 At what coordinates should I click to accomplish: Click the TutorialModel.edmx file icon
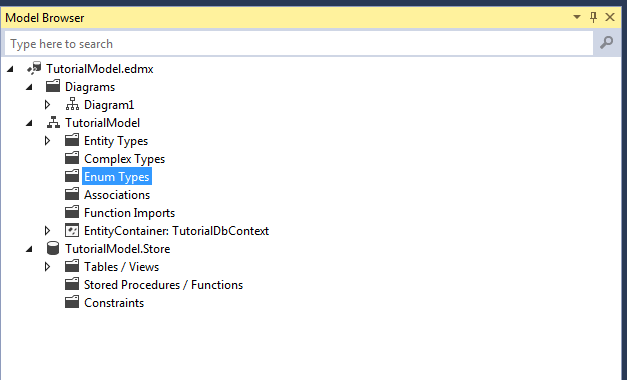[x=34, y=68]
